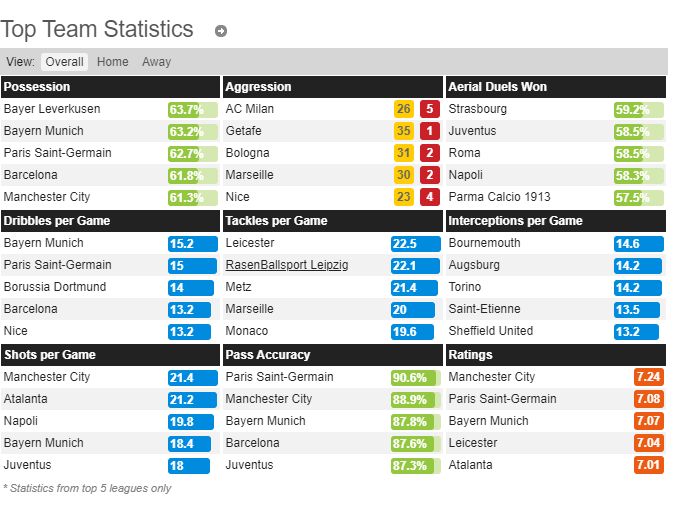Click the arrow icon beside Top Team Statistics

[x=221, y=31]
